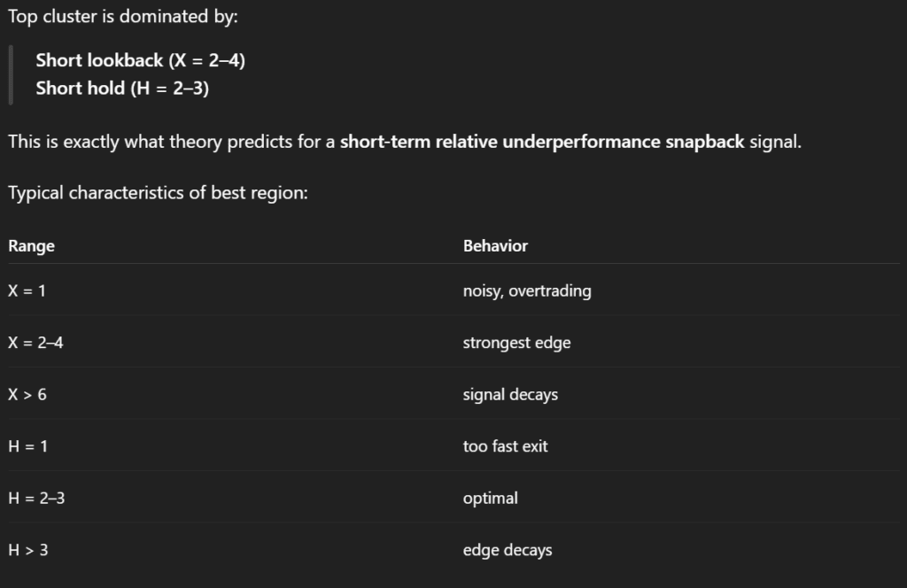Click the "signal decays" behavior cell
907x588 pixels.
pos(510,395)
